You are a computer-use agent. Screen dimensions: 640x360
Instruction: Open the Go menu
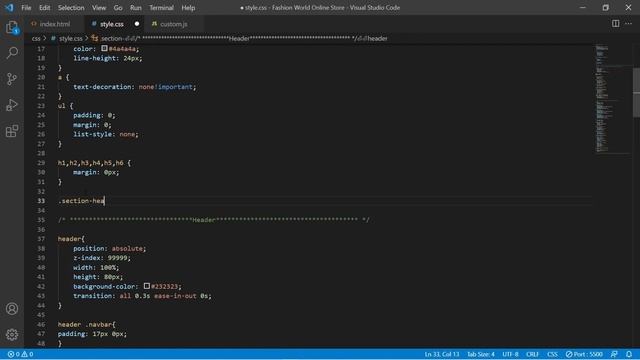point(118,7)
